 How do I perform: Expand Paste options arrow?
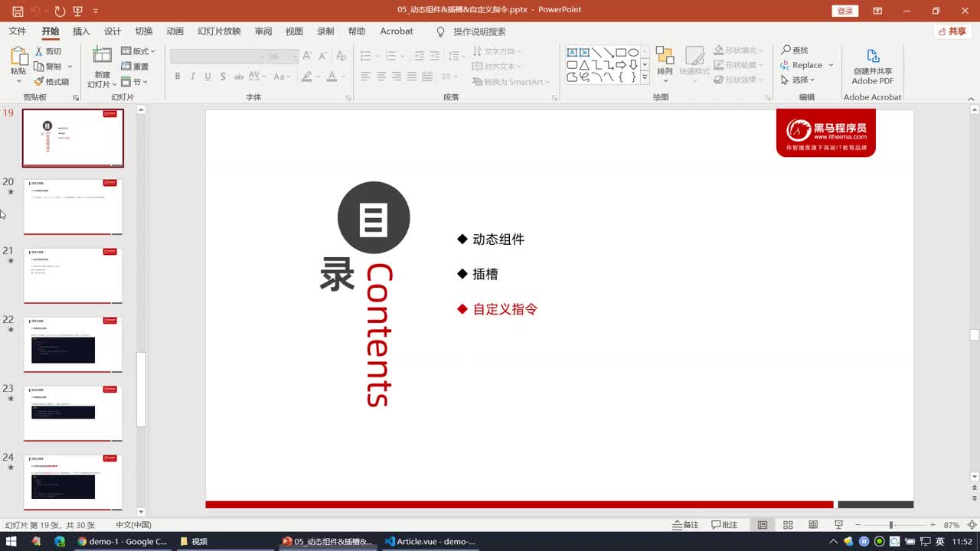(18, 82)
